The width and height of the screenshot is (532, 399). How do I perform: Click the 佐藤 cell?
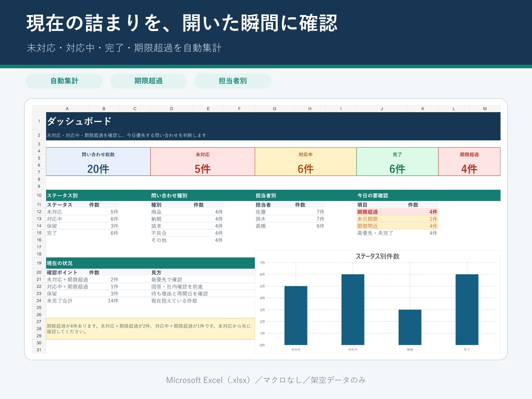[274, 212]
